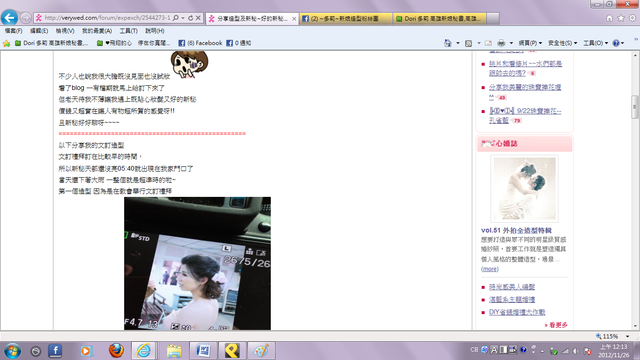
Task: Open the vol.51 外拍全造型特輯 link
Action: coord(516,230)
